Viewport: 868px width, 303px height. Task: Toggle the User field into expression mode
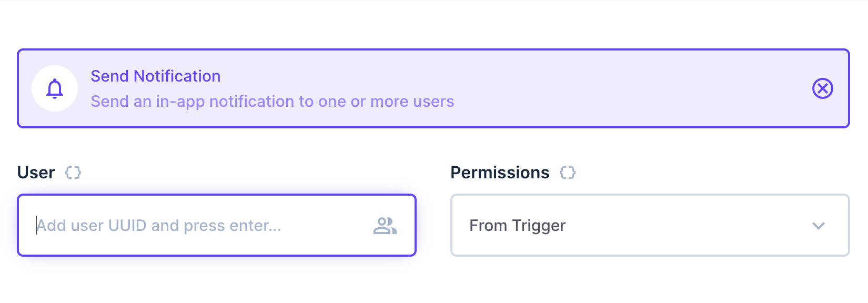[x=74, y=172]
